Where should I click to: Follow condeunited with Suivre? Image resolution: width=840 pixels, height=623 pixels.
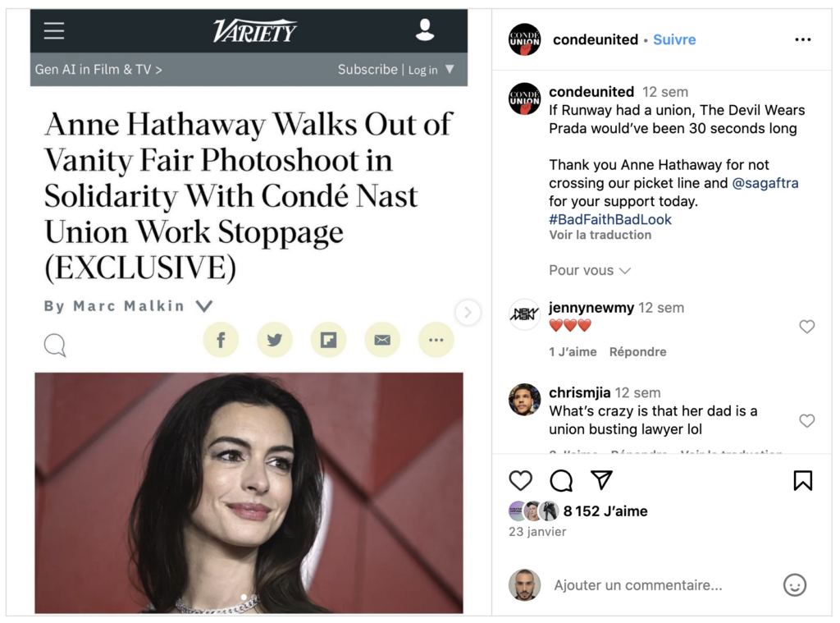tap(674, 39)
